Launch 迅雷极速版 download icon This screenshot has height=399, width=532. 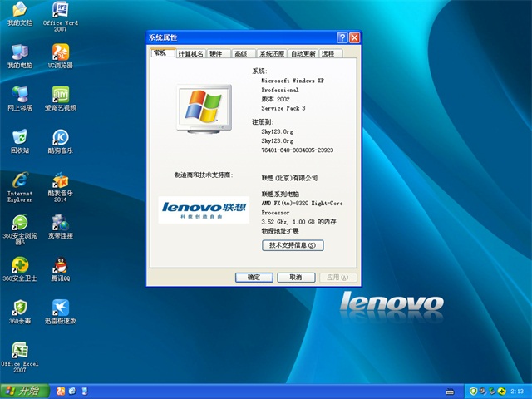coord(60,308)
